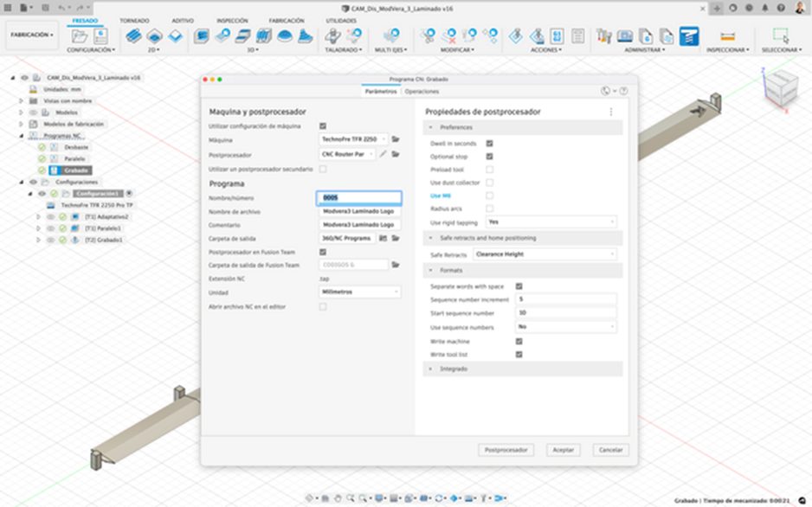Screen dimensions: 812x507
Task: Switch to the TORNEADO ribbon tab
Action: (135, 21)
